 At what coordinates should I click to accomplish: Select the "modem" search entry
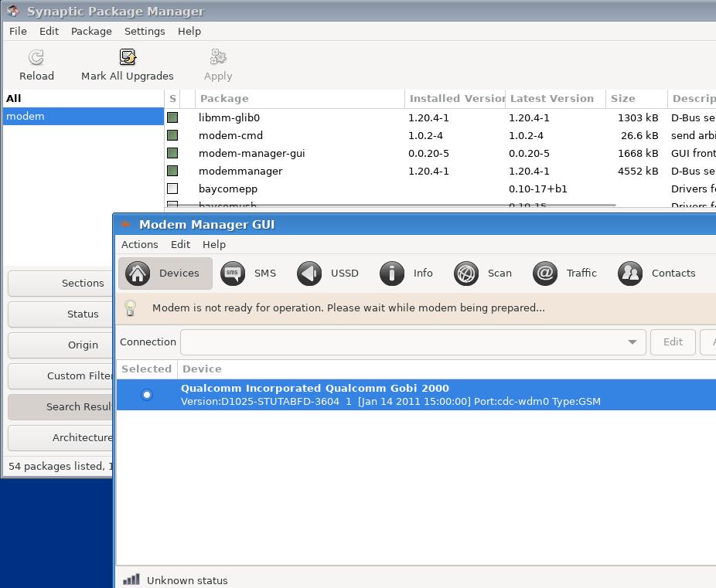[x=83, y=117]
